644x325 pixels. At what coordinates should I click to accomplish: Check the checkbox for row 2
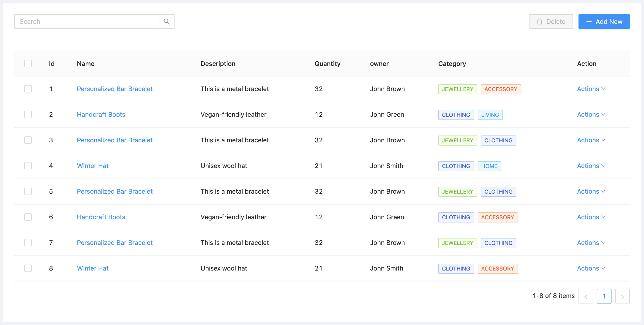[28, 114]
